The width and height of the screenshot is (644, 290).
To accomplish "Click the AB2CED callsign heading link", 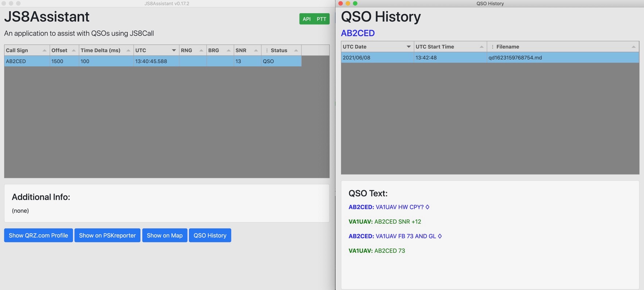I will 358,33.
